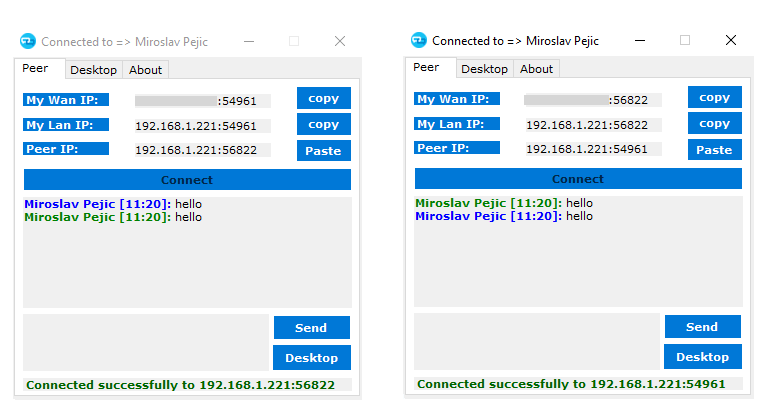The height and width of the screenshot is (412, 779).
Task: Switch to Desktop tab in the right window
Action: pyautogui.click(x=484, y=69)
